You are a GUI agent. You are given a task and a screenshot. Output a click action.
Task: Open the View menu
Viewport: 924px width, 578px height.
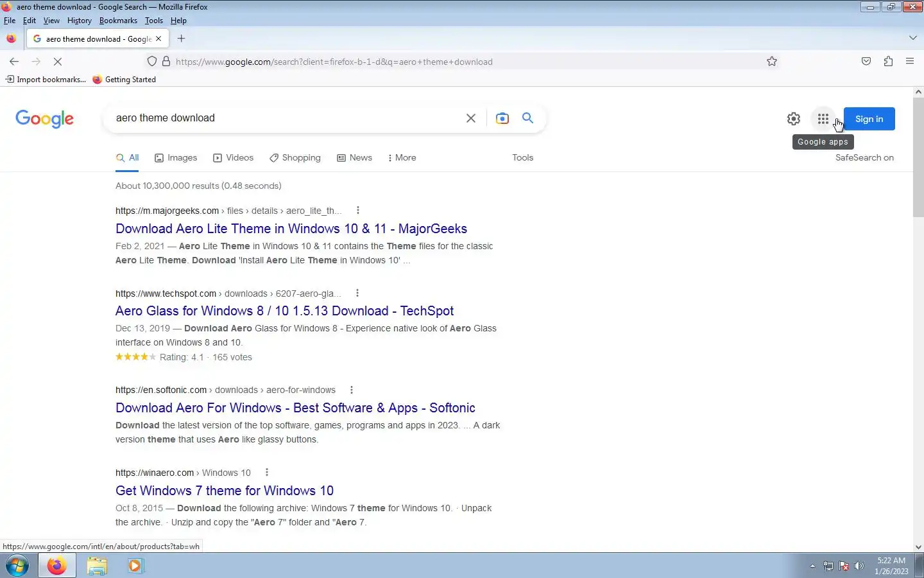(51, 21)
